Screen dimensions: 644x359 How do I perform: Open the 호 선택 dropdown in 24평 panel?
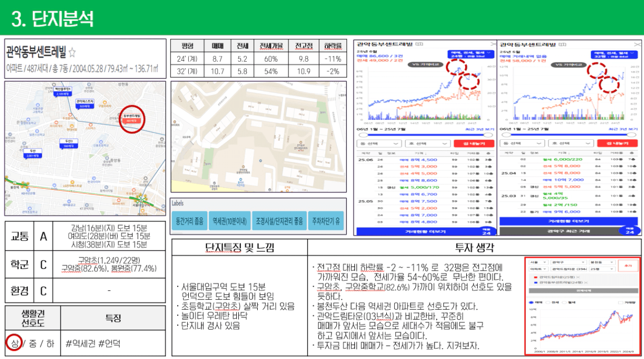pyautogui.click(x=428, y=143)
